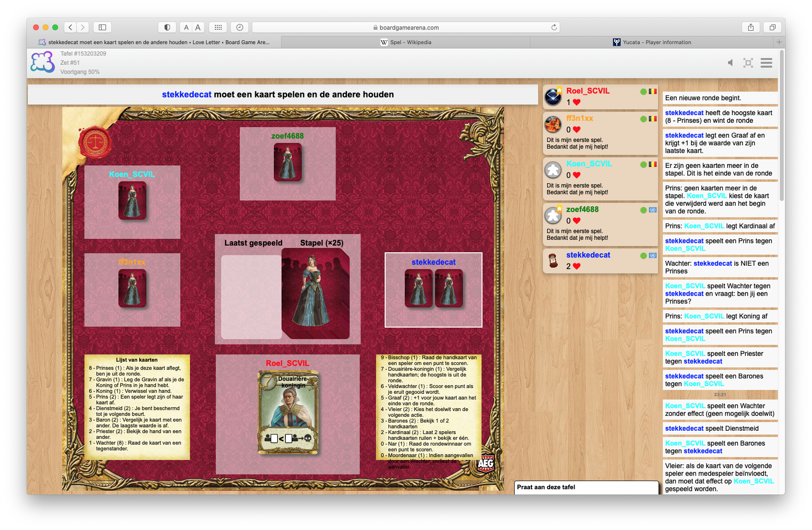Open ff3n1xx avatar in player panel
812x530 pixels.
click(553, 124)
